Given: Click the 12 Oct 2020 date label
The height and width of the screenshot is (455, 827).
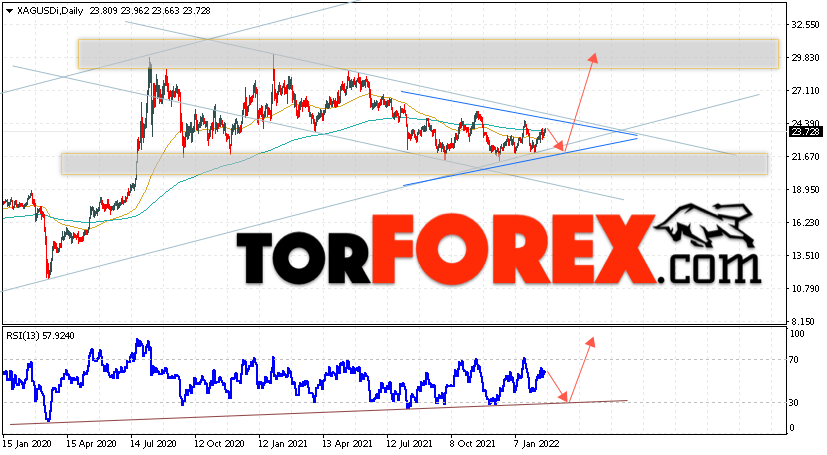Looking at the screenshot, I should pos(220,443).
